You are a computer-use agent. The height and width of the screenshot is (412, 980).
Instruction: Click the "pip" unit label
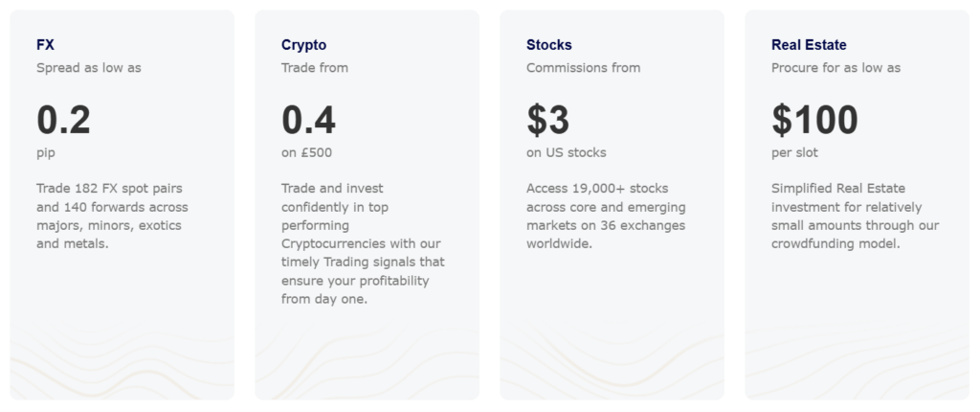pyautogui.click(x=46, y=152)
